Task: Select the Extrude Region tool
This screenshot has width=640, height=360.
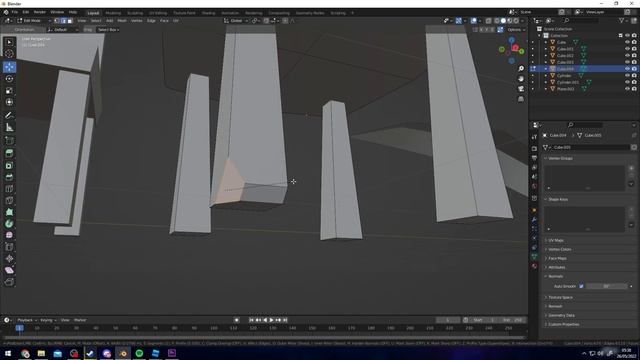Action: 9,153
